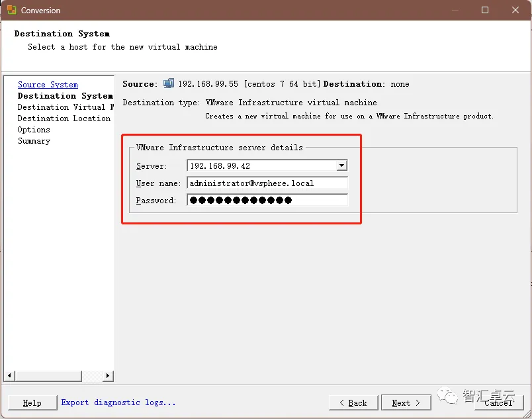532x419 pixels.
Task: Click the sidebar horizontal scrollbar thumb
Action: (48, 375)
